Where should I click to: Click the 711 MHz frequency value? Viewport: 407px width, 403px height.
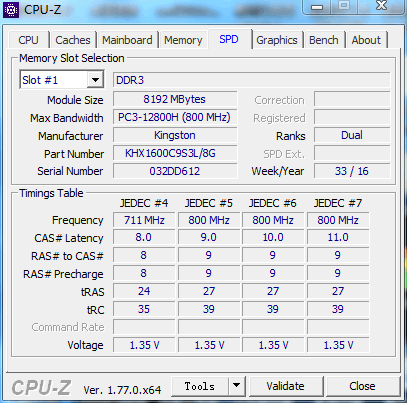144,220
